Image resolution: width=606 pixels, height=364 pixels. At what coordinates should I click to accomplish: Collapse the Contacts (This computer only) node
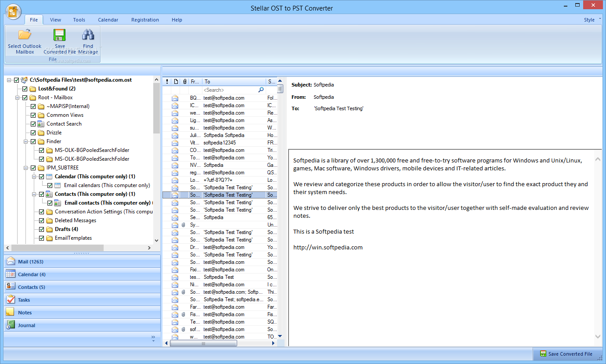coord(34,194)
